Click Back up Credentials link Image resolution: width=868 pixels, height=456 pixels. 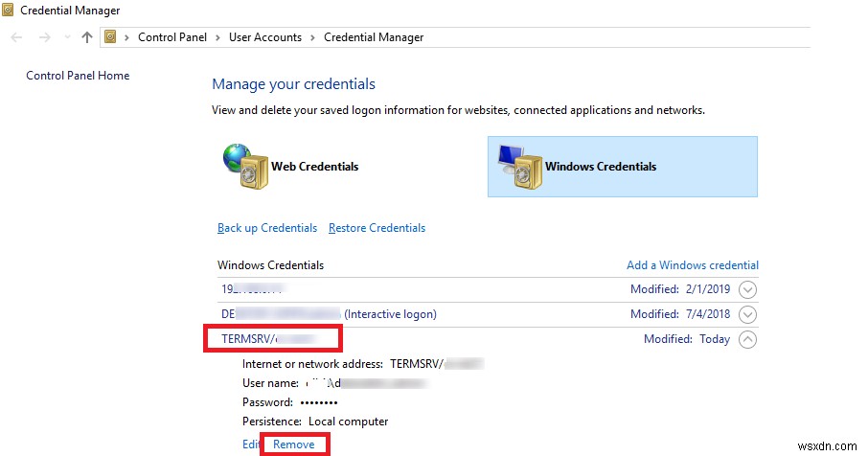267,228
